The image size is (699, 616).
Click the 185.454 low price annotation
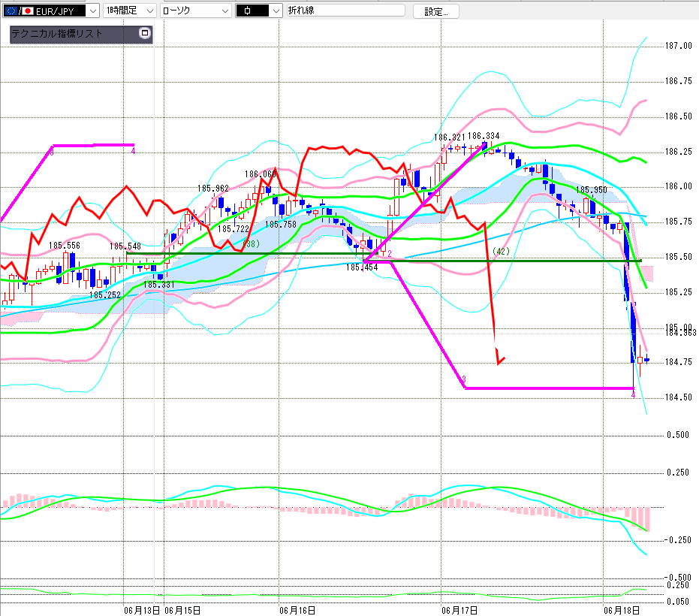tap(362, 267)
